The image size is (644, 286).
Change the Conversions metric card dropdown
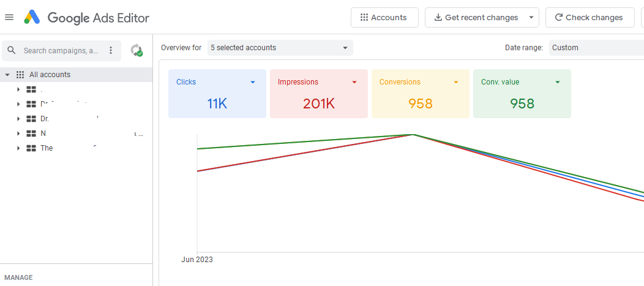click(455, 82)
